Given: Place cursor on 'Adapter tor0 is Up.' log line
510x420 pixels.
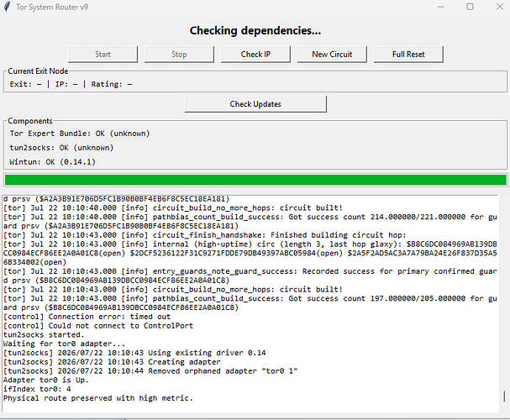Looking at the screenshot, I should click(46, 380).
